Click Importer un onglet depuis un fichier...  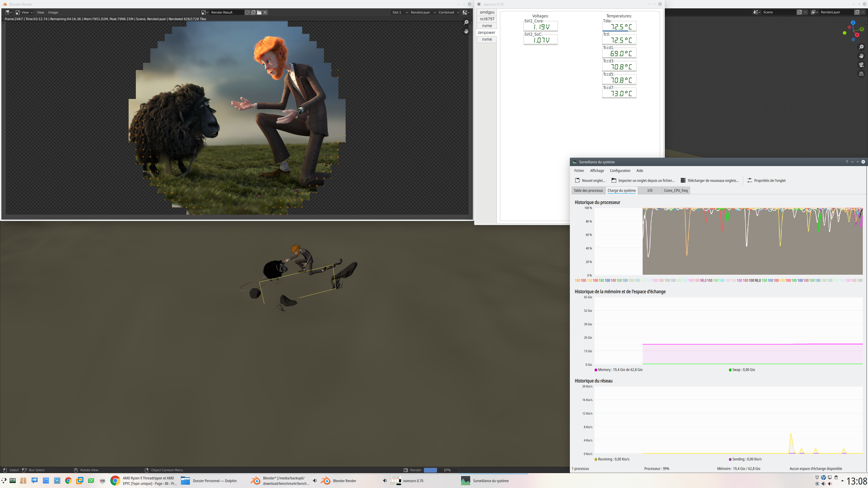[x=643, y=181]
